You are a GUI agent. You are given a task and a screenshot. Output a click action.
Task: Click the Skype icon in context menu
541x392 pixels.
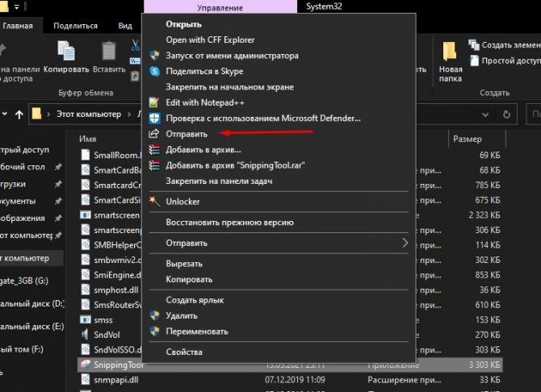coord(154,71)
